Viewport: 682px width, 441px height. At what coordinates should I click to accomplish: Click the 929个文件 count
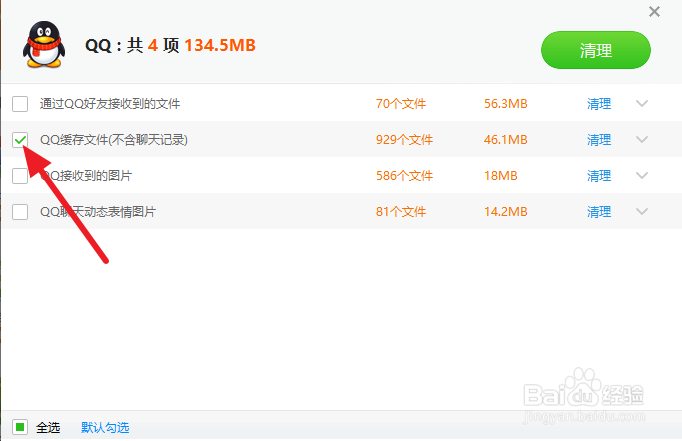(x=404, y=140)
